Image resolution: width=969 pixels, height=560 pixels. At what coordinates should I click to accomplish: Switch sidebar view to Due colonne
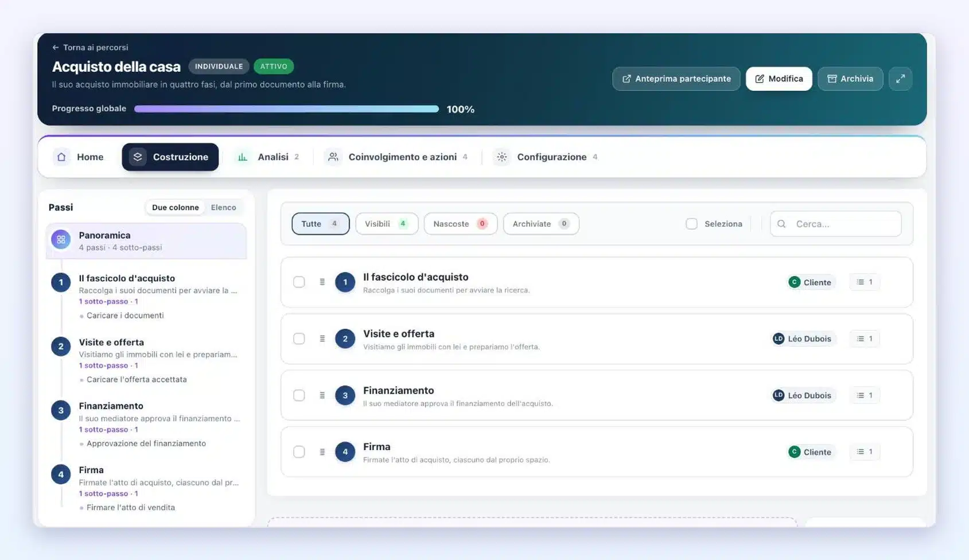click(175, 208)
